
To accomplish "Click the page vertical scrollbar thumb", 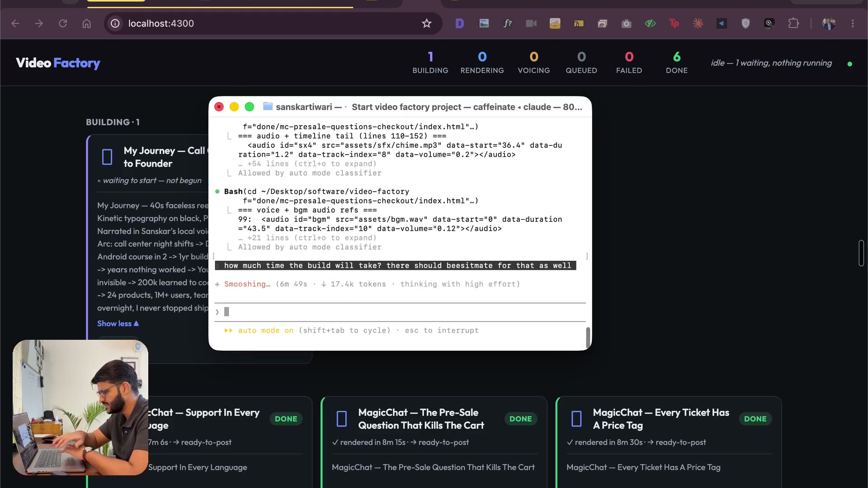I will point(861,253).
